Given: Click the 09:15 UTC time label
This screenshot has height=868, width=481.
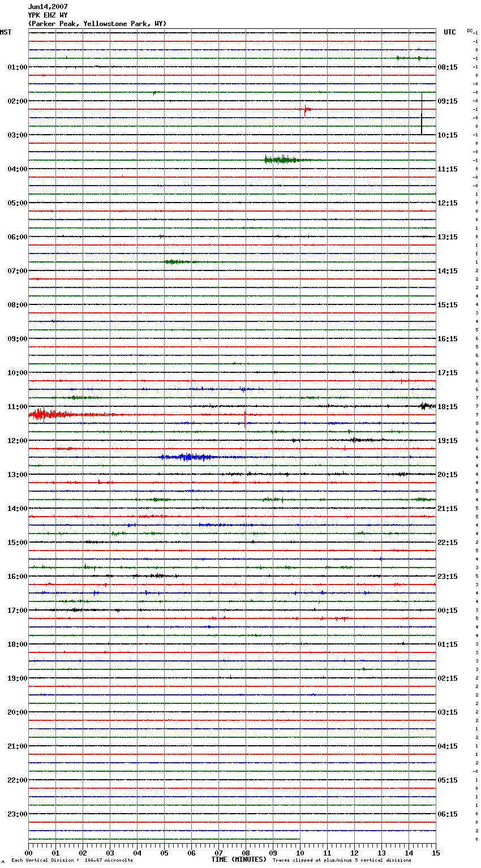Looking at the screenshot, I should tap(448, 101).
